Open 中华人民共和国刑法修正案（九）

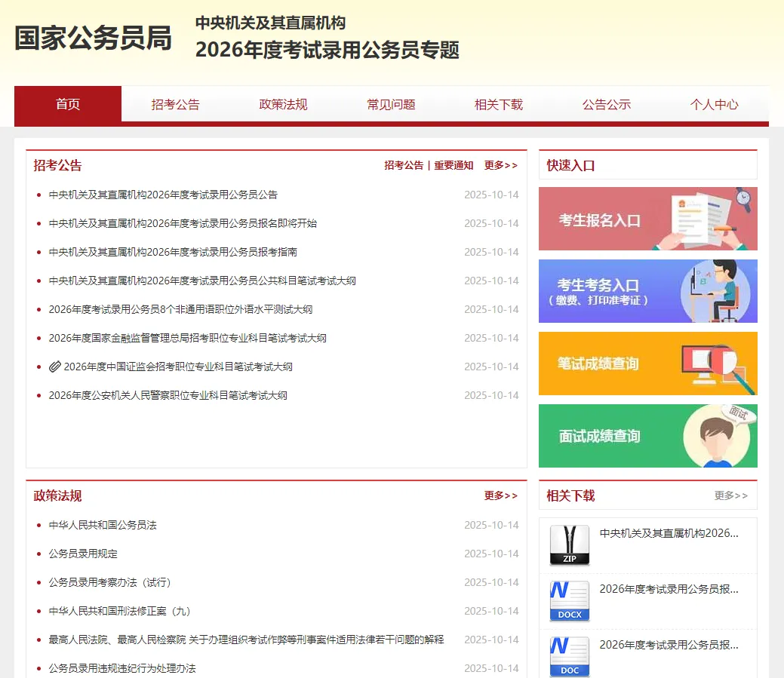pyautogui.click(x=120, y=611)
